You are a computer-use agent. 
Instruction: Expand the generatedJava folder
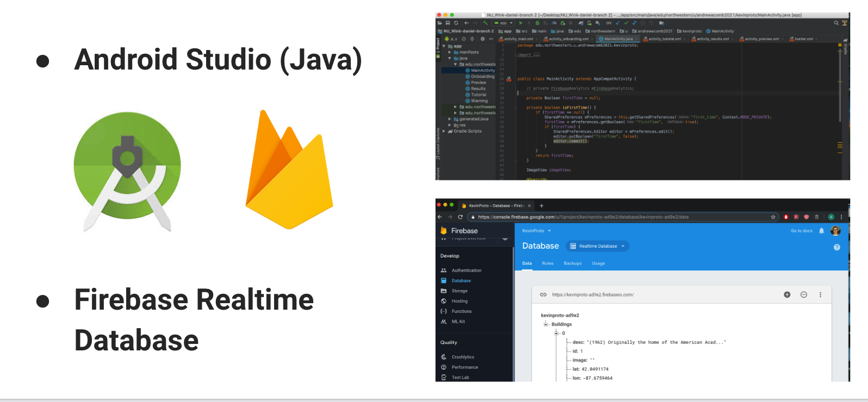[449, 119]
